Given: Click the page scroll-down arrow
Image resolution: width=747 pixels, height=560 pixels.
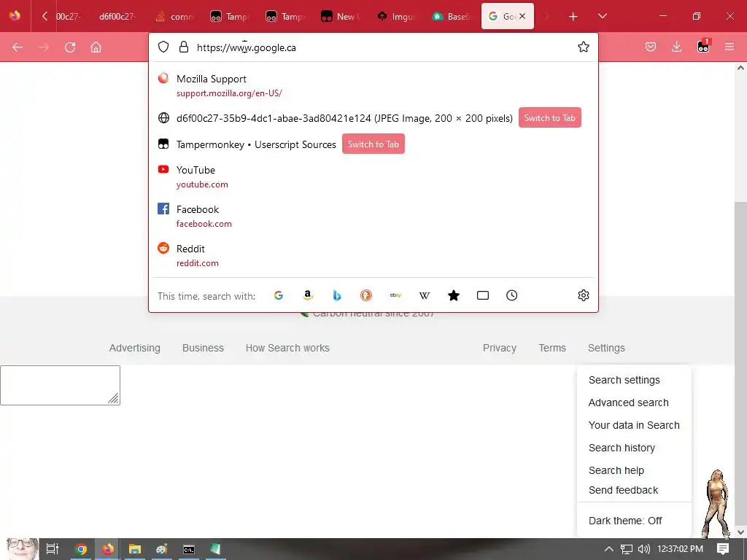Looking at the screenshot, I should [740, 532].
